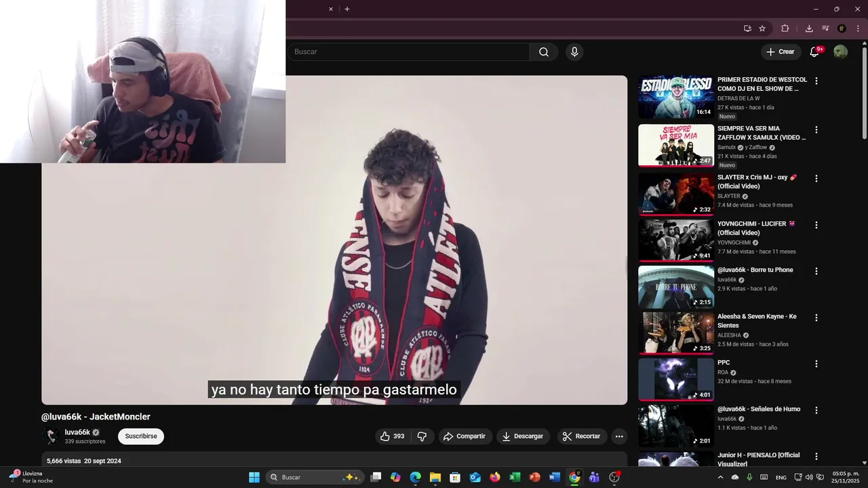Click the taskbar Buscar search box

(314, 477)
